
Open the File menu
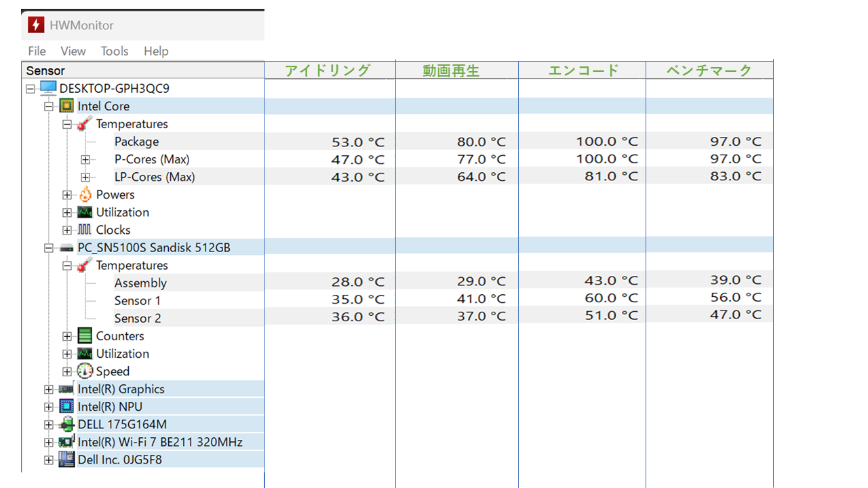(x=37, y=51)
